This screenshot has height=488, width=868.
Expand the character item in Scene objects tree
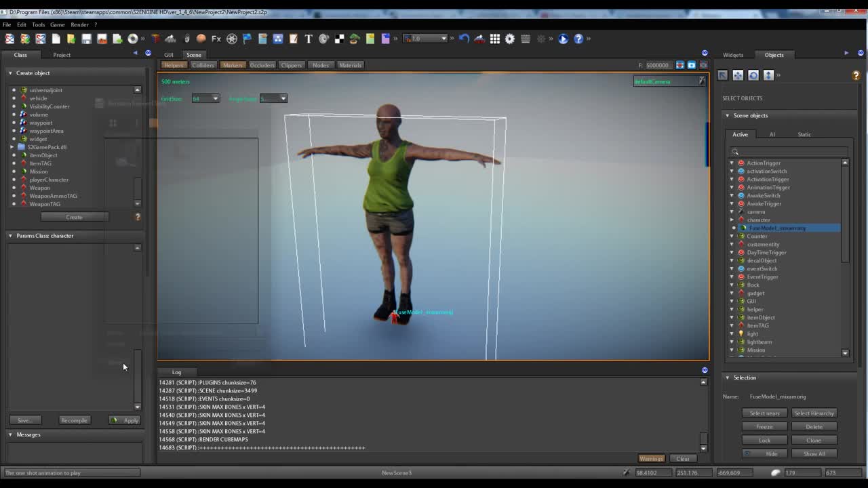pyautogui.click(x=733, y=220)
